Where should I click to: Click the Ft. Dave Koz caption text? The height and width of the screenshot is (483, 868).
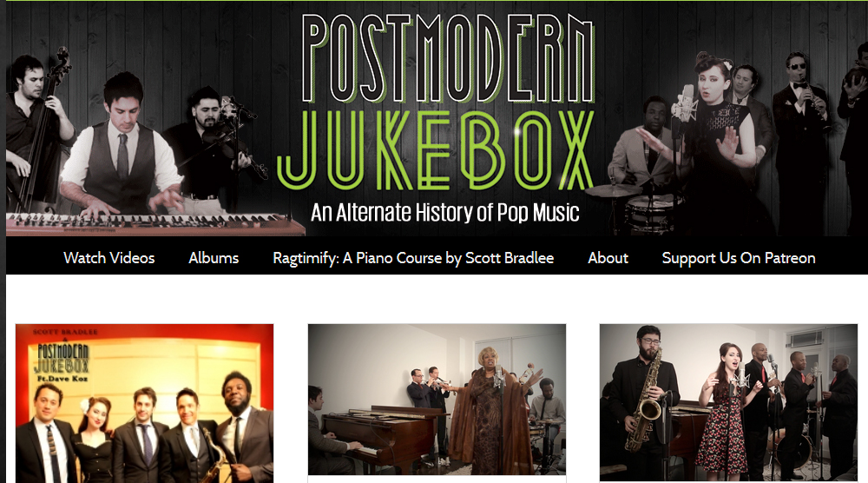coord(62,379)
